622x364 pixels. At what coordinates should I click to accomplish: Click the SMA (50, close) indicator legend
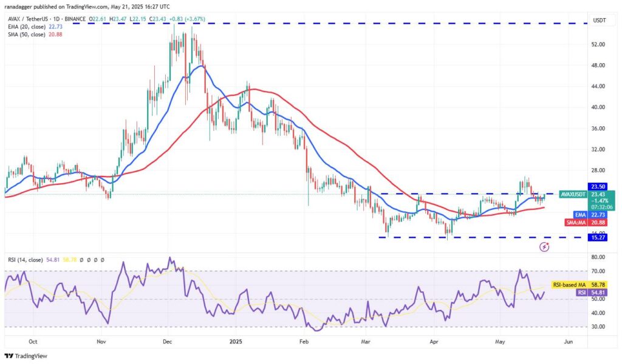(x=35, y=35)
